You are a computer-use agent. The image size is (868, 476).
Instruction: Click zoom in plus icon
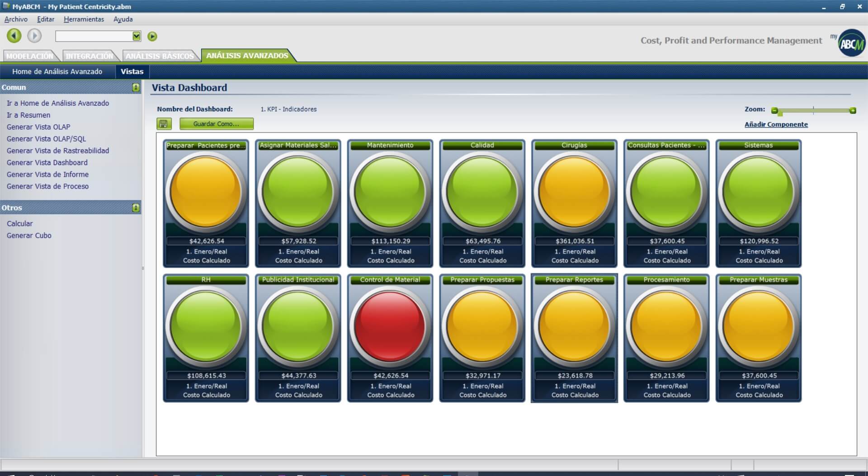pos(853,110)
